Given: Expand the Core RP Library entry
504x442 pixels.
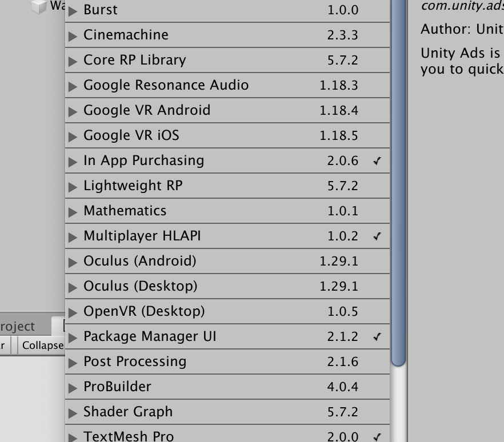Looking at the screenshot, I should 73,61.
